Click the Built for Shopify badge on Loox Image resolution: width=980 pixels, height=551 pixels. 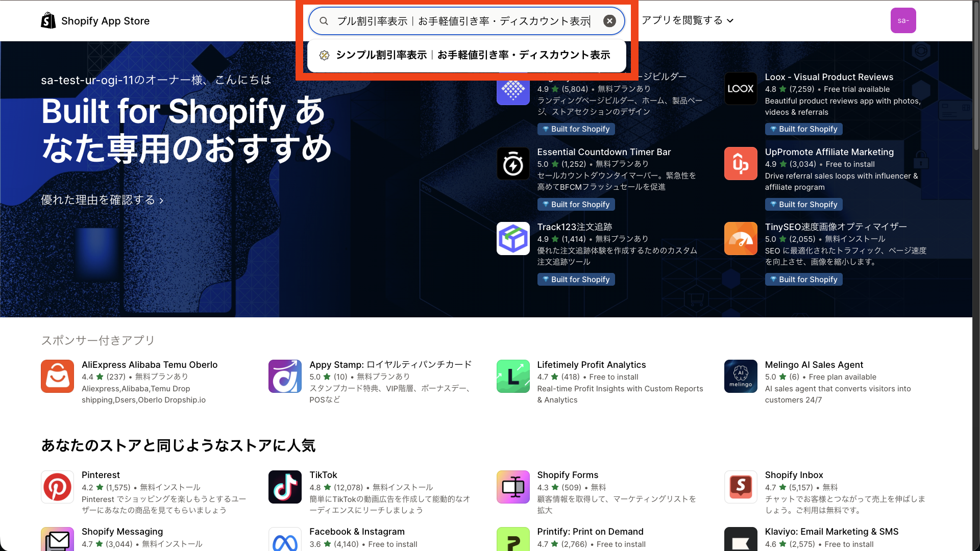point(803,129)
